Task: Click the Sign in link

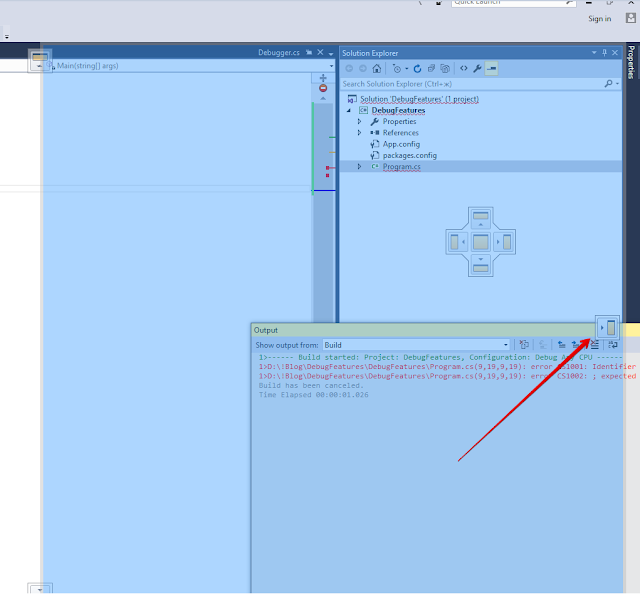Action: 600,19
